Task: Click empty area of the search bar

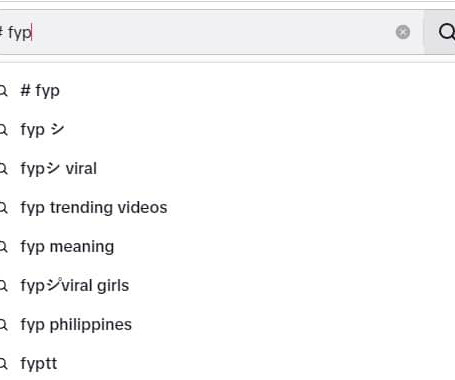Action: coord(213,32)
